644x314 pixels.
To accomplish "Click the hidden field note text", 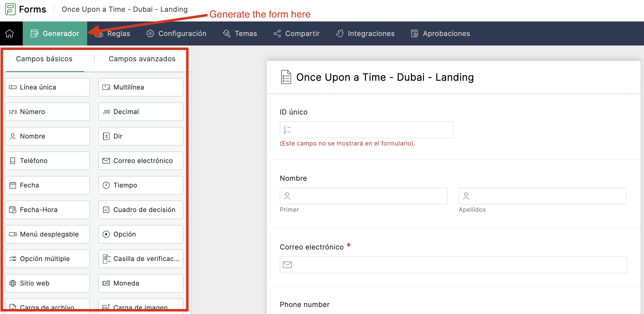I will coord(347,143).
